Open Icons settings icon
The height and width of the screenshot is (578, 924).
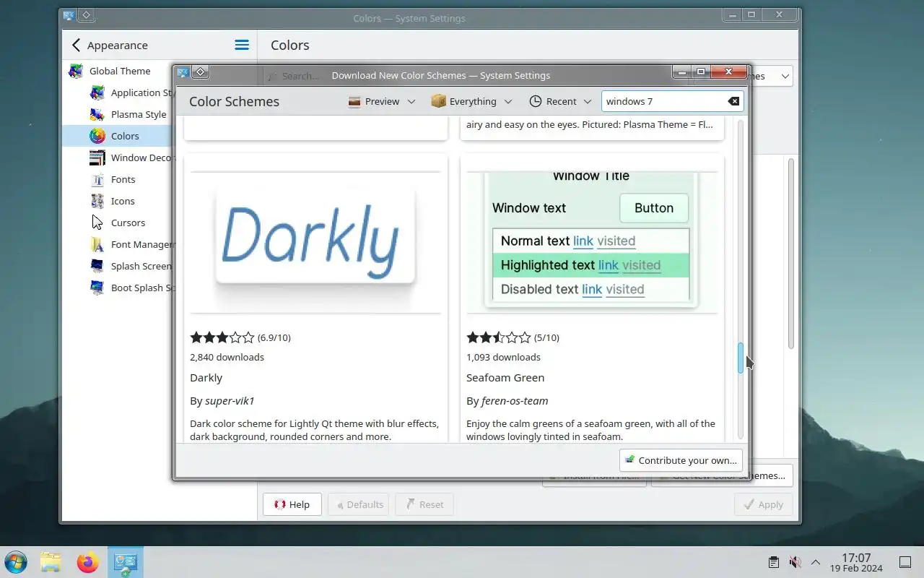pyautogui.click(x=97, y=201)
